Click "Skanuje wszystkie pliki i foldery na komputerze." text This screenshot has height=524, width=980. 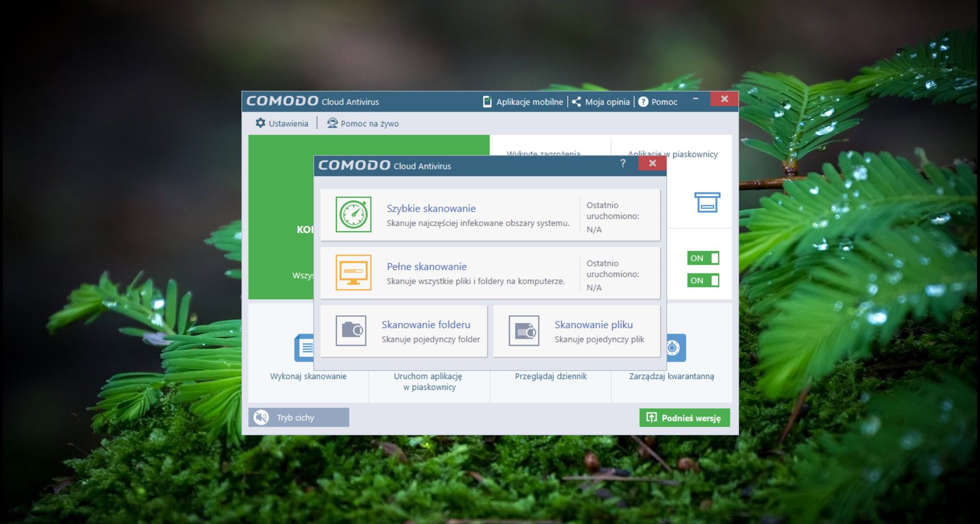[476, 281]
